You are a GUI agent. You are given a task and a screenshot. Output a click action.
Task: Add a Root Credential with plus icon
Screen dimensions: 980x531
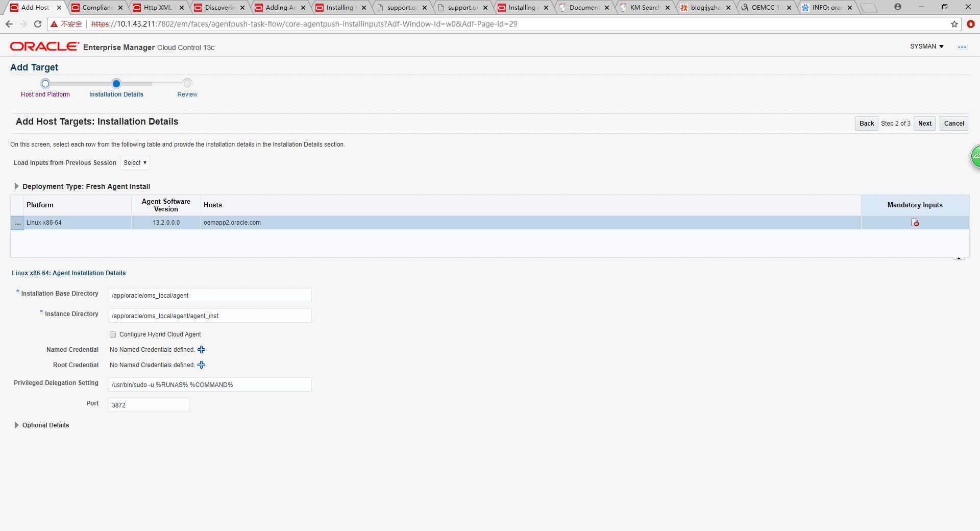[x=202, y=365]
